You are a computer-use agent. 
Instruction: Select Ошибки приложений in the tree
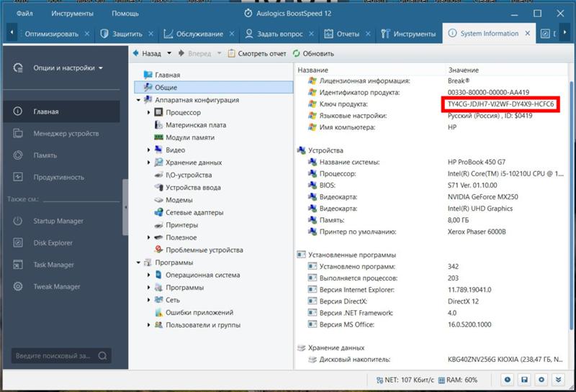199,312
